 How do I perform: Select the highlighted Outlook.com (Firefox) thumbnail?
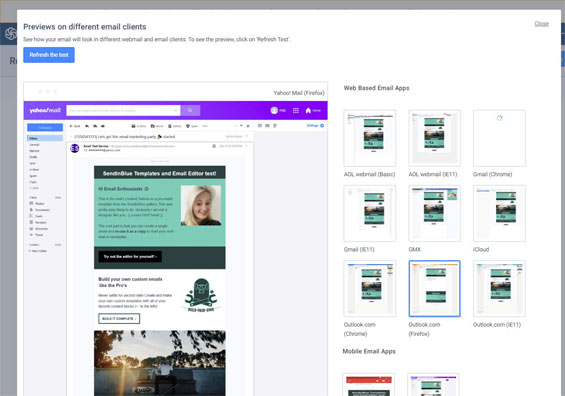pos(434,289)
